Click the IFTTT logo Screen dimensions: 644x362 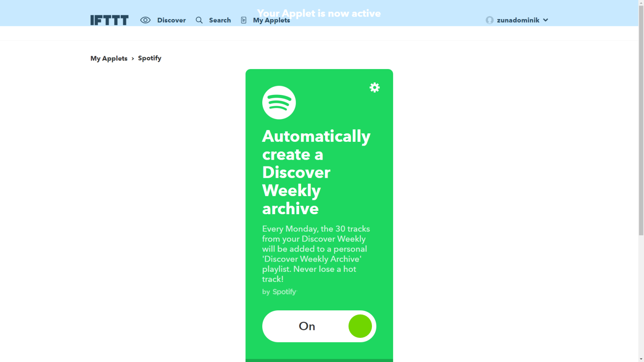(x=109, y=20)
